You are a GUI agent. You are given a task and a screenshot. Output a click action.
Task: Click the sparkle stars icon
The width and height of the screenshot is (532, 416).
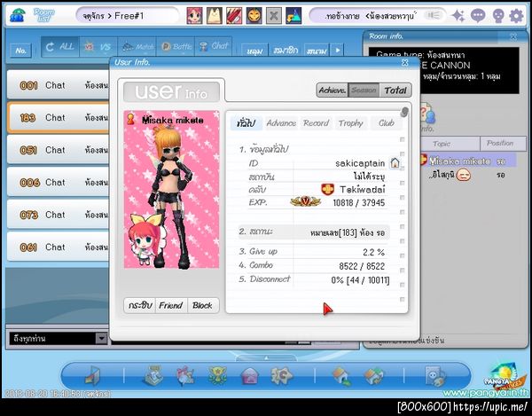point(458,16)
